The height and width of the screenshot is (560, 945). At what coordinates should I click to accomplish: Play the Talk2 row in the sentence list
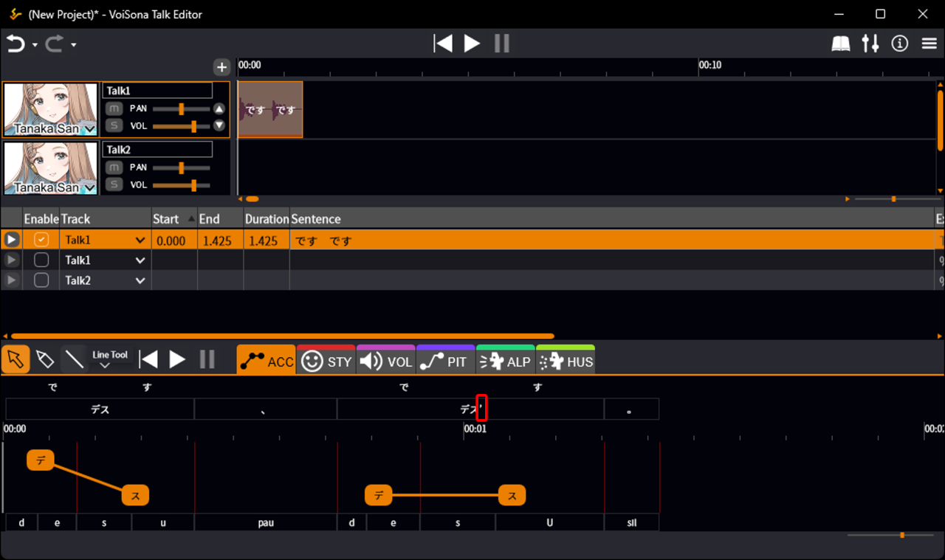coord(11,280)
